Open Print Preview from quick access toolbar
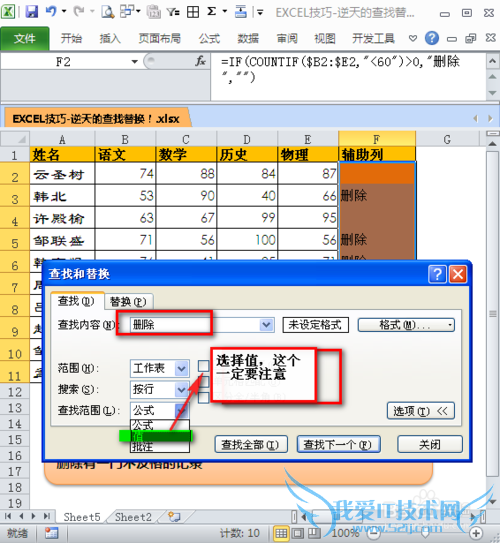Viewport: 500px width, 543px height. pyautogui.click(x=108, y=12)
